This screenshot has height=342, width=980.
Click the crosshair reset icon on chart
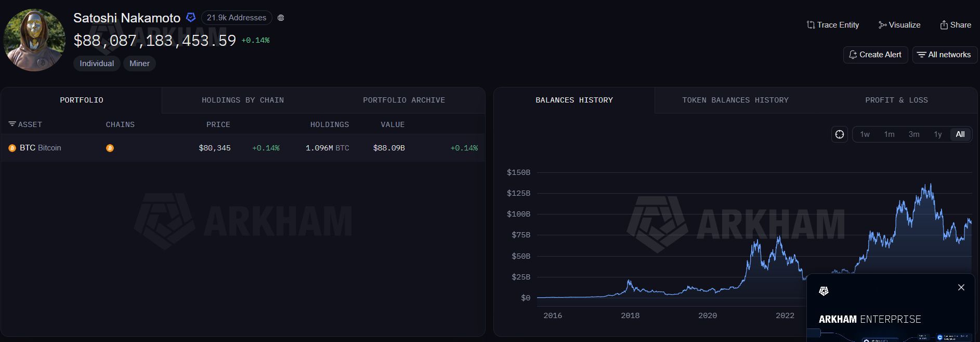[840, 134]
